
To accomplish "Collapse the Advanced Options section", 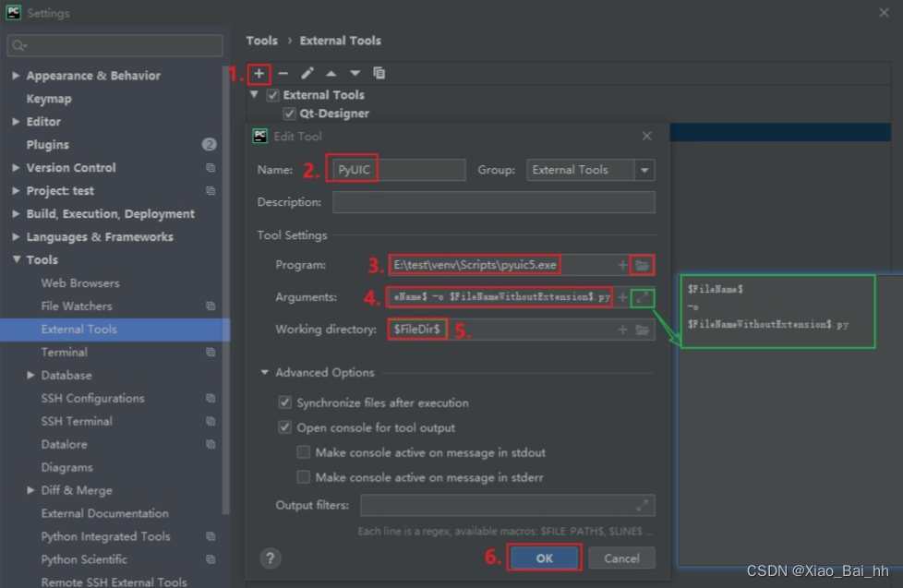I will (x=264, y=372).
